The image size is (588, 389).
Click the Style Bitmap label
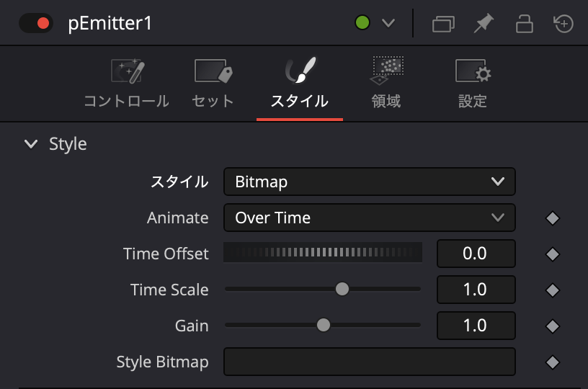point(162,362)
